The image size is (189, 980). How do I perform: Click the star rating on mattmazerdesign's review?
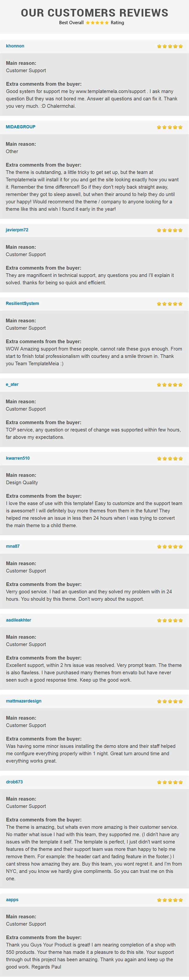[170, 702]
